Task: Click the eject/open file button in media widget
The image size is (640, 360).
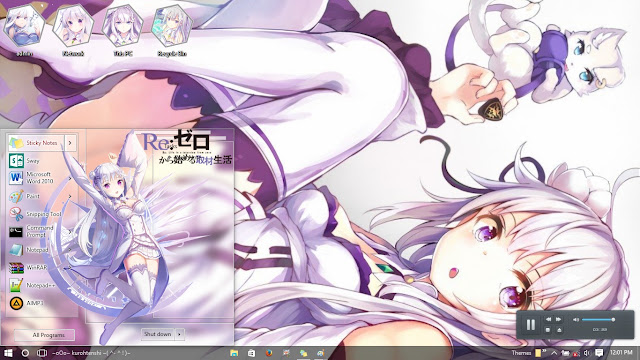Action: coord(559,329)
